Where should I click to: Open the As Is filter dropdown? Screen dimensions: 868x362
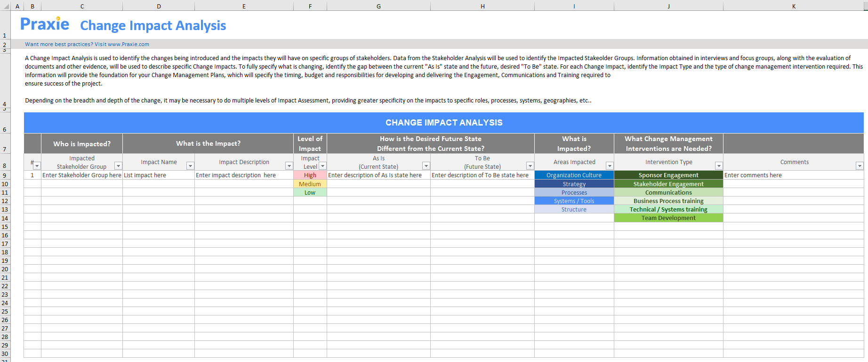426,166
